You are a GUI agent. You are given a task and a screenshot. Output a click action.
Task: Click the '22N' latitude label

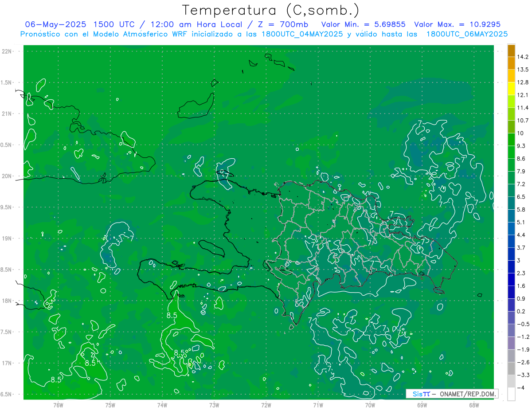(7, 51)
